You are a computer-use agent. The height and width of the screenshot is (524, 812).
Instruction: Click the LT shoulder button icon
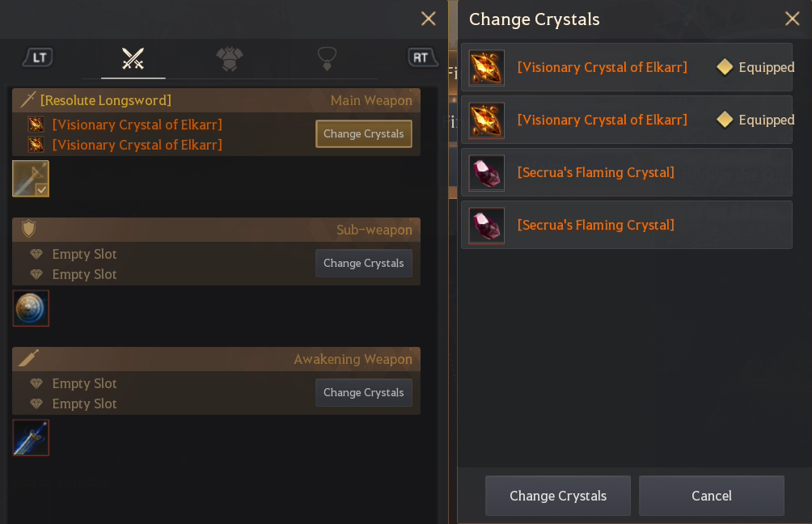39,57
